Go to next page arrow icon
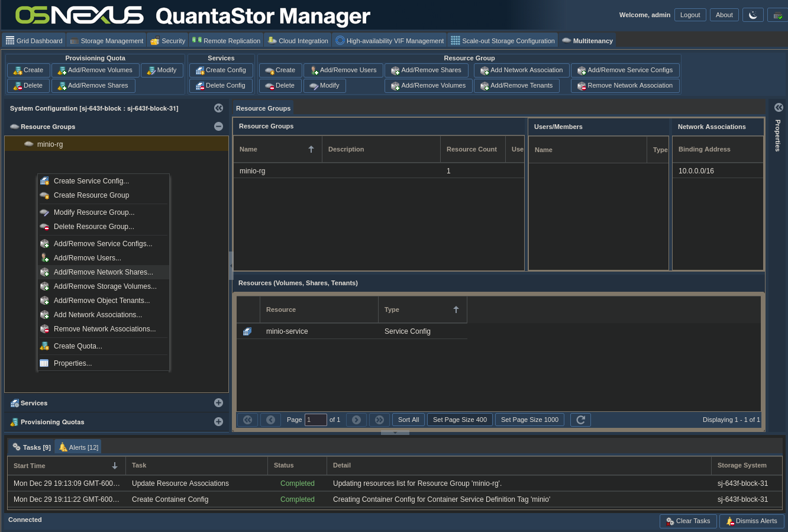 point(356,420)
